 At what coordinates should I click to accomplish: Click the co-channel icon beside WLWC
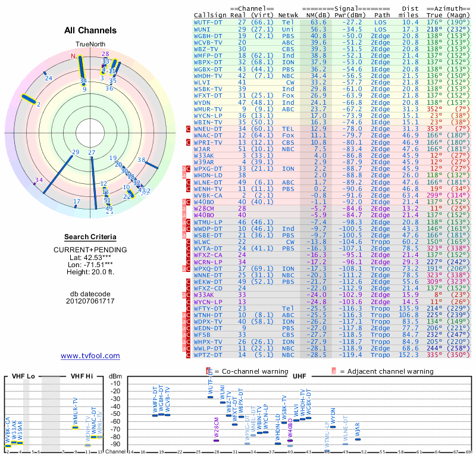(x=188, y=242)
